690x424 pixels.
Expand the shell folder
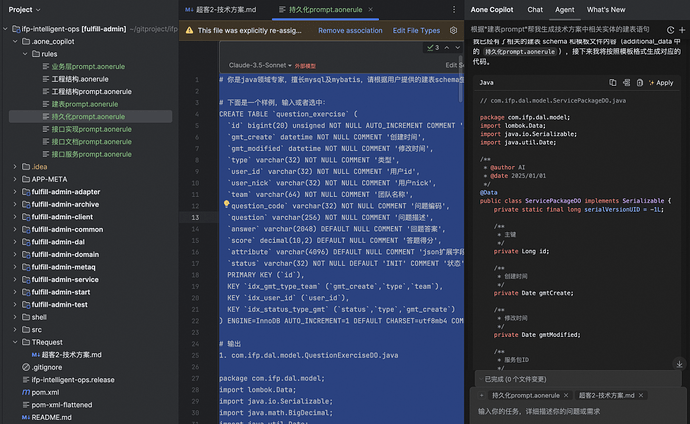coord(15,317)
